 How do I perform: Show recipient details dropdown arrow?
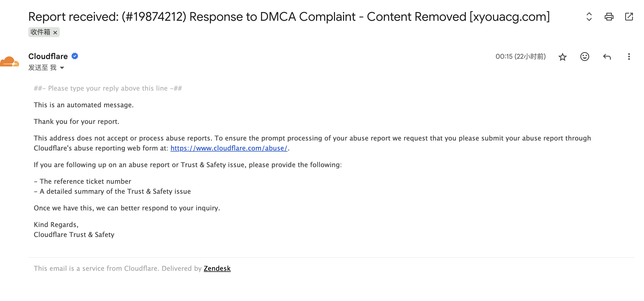point(62,68)
